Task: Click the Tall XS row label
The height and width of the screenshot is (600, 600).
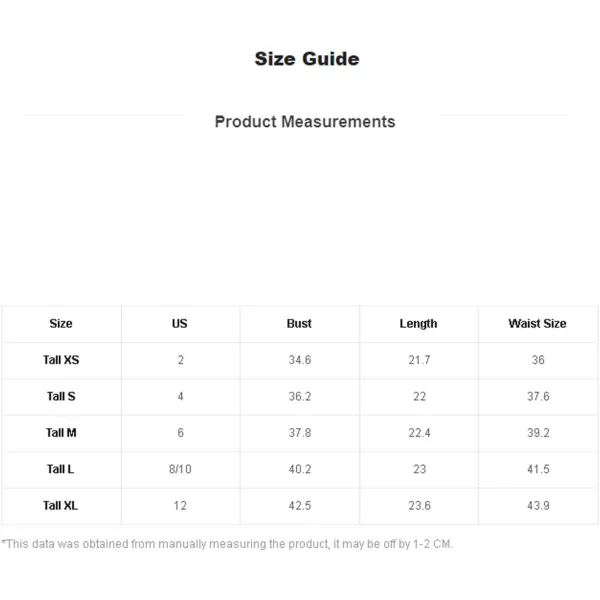Action: click(x=61, y=360)
